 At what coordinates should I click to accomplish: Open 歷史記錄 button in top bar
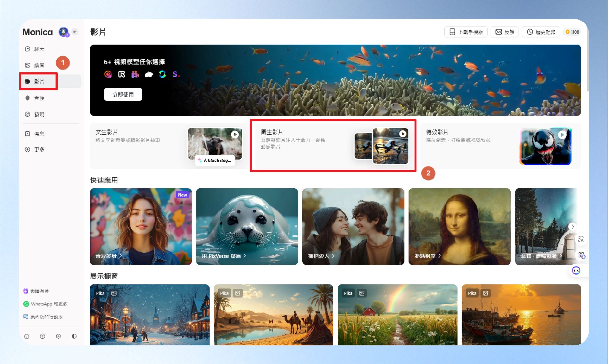tap(541, 32)
